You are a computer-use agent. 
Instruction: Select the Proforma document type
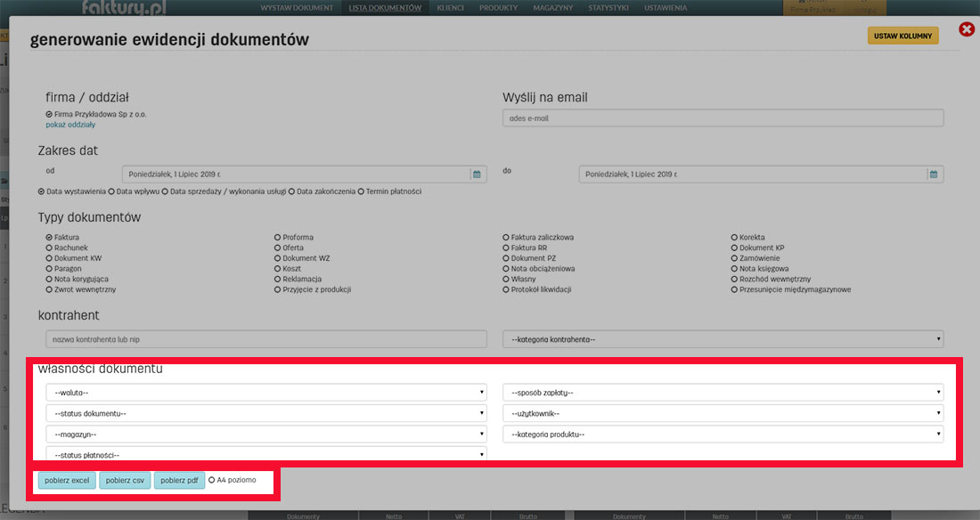[x=278, y=238]
